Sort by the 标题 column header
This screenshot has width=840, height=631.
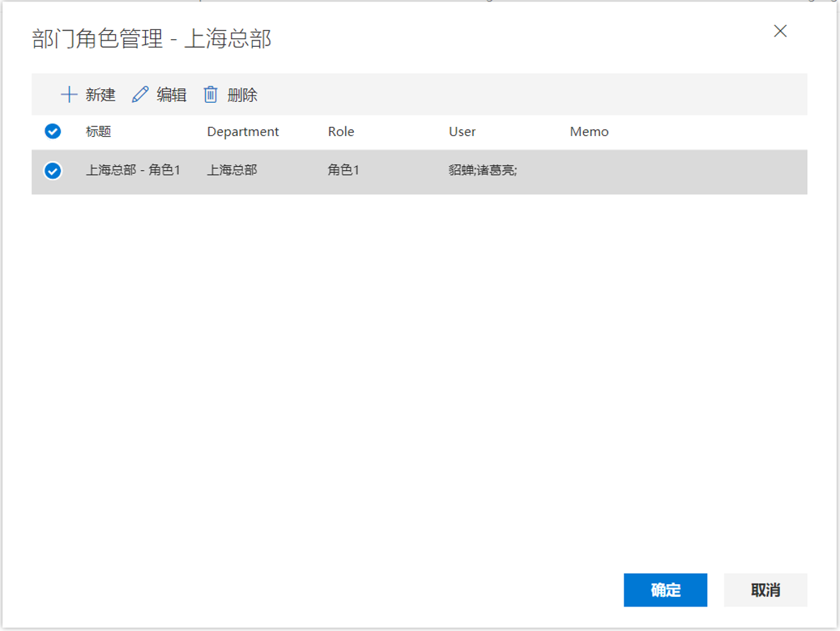(98, 131)
